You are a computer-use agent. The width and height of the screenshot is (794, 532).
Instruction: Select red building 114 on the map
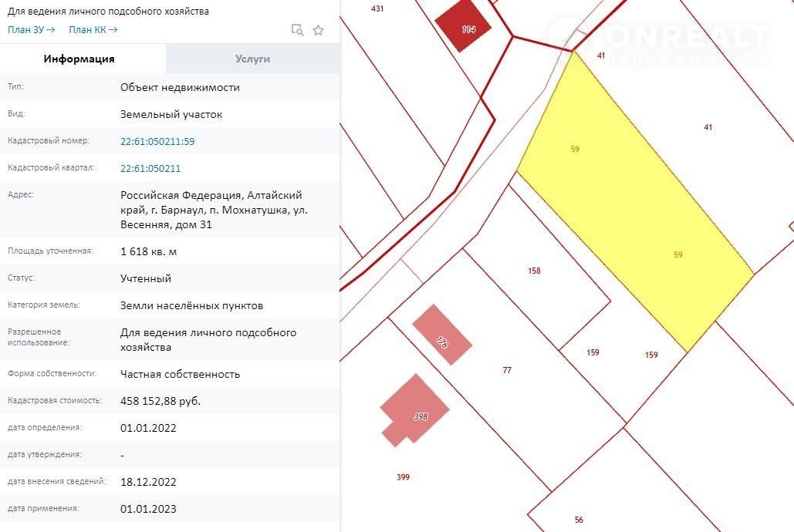(x=464, y=28)
